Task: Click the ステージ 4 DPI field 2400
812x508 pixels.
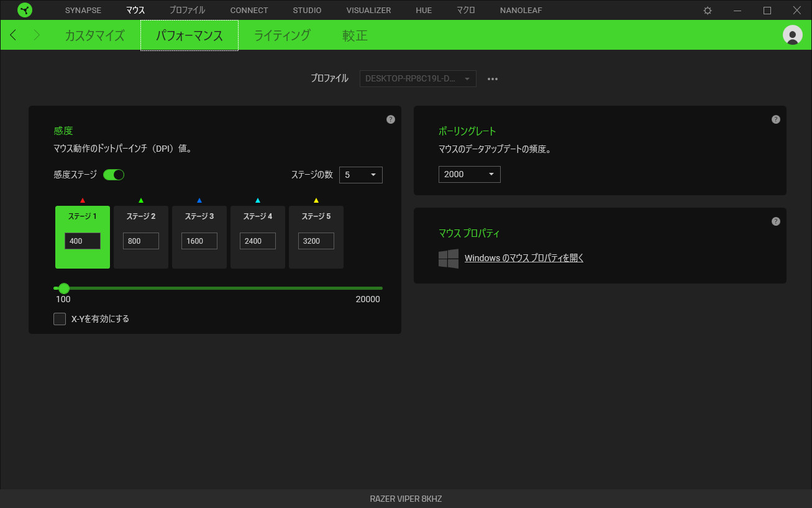Action: [258, 241]
